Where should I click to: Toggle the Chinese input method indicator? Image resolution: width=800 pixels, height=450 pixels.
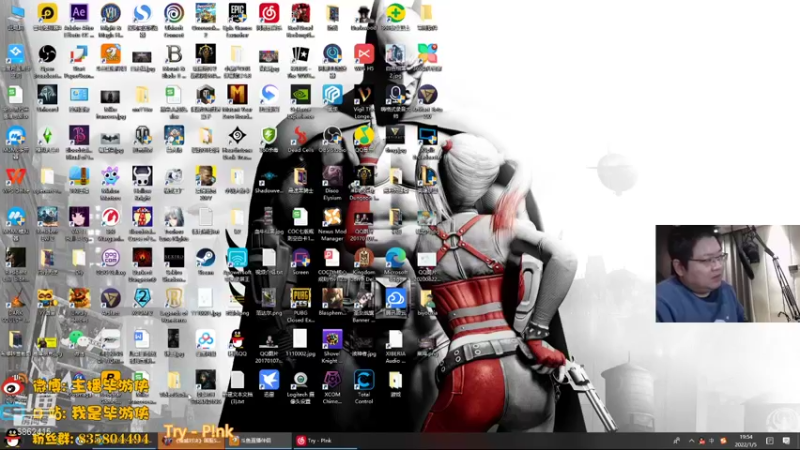(x=712, y=440)
